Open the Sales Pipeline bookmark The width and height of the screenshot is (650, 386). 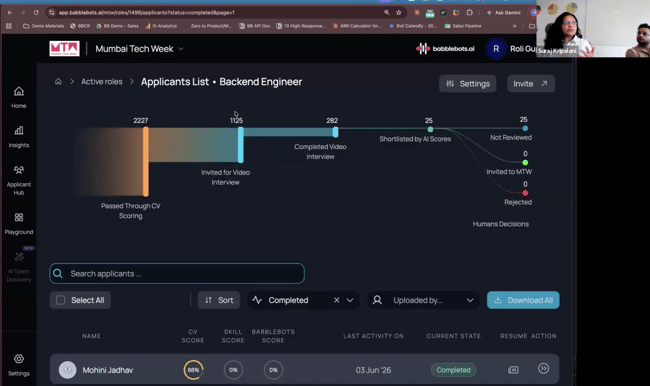coord(463,26)
